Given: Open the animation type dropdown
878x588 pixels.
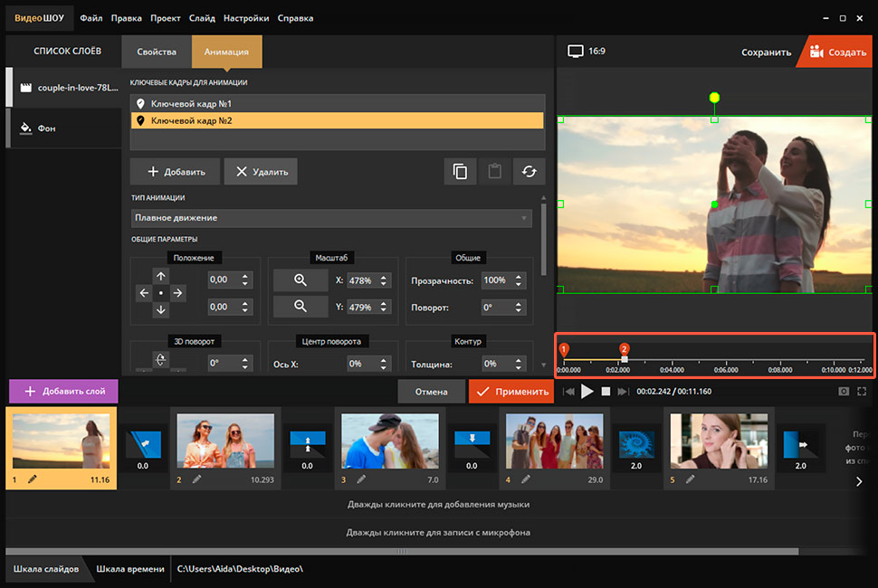Looking at the screenshot, I should point(331,218).
